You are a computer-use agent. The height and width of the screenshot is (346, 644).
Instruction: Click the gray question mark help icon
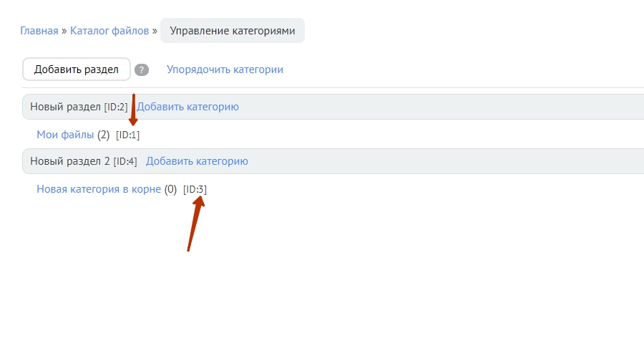(x=142, y=70)
